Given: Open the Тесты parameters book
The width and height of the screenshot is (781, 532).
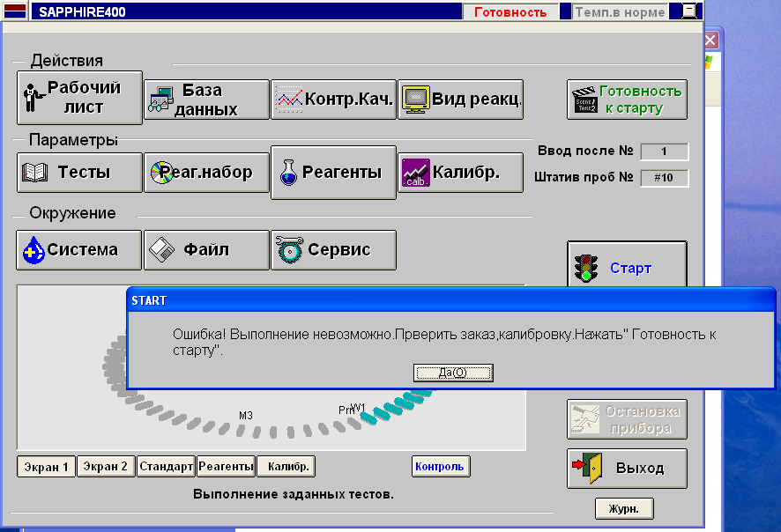Looking at the screenshot, I should pyautogui.click(x=80, y=172).
